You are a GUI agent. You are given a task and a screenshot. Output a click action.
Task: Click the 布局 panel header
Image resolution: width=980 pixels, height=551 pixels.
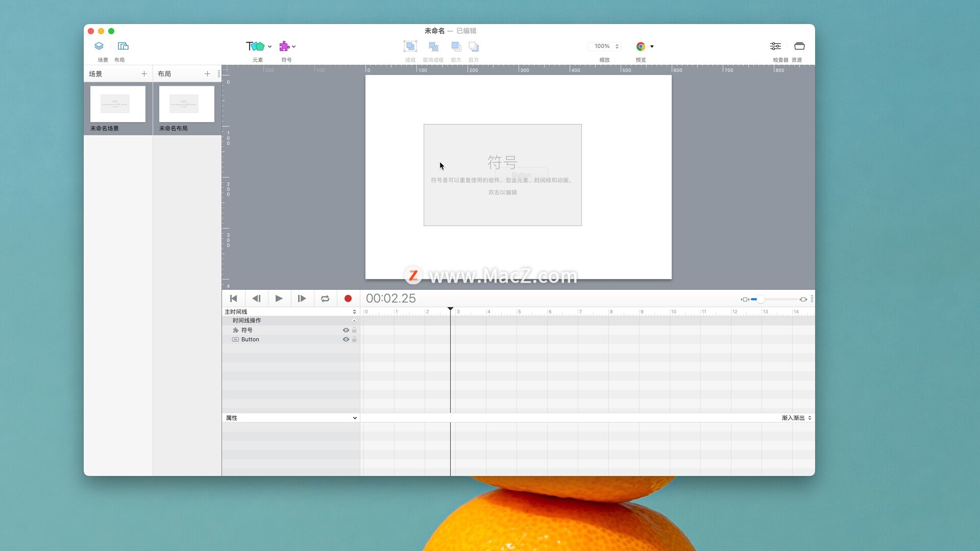(x=164, y=74)
